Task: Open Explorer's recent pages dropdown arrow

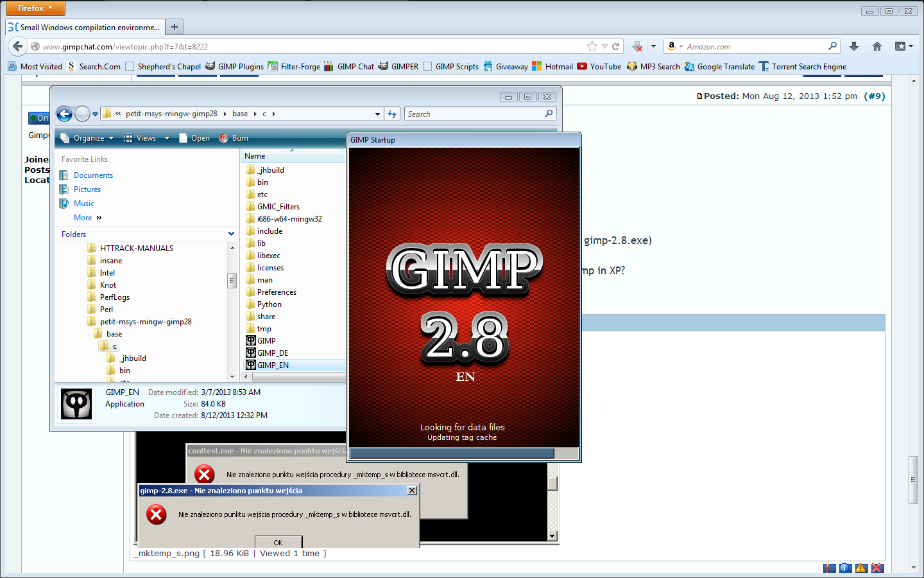Action: (95, 114)
